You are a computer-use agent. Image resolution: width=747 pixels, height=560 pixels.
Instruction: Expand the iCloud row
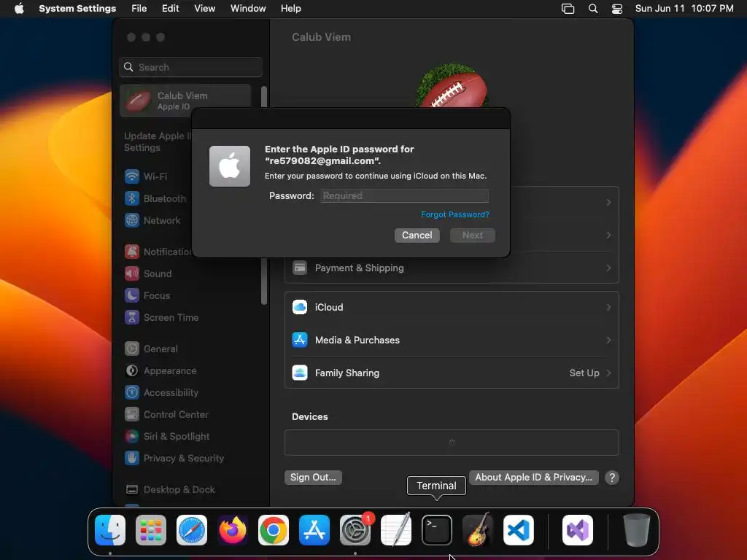(452, 307)
